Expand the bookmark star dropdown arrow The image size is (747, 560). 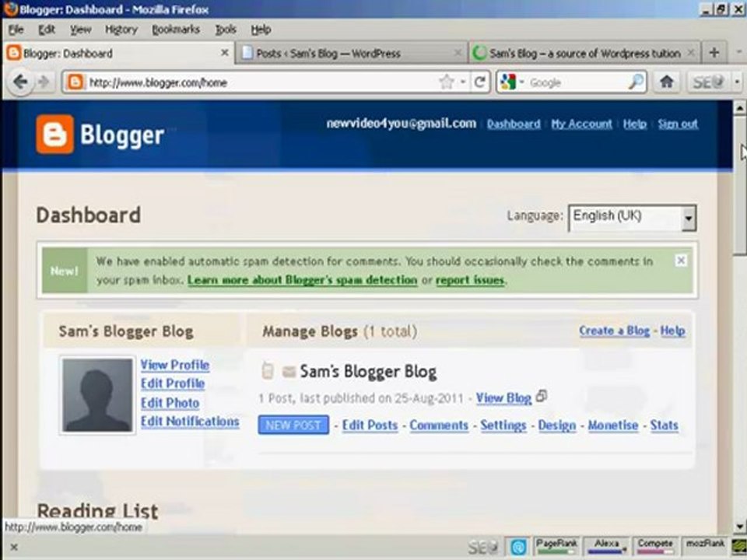462,82
